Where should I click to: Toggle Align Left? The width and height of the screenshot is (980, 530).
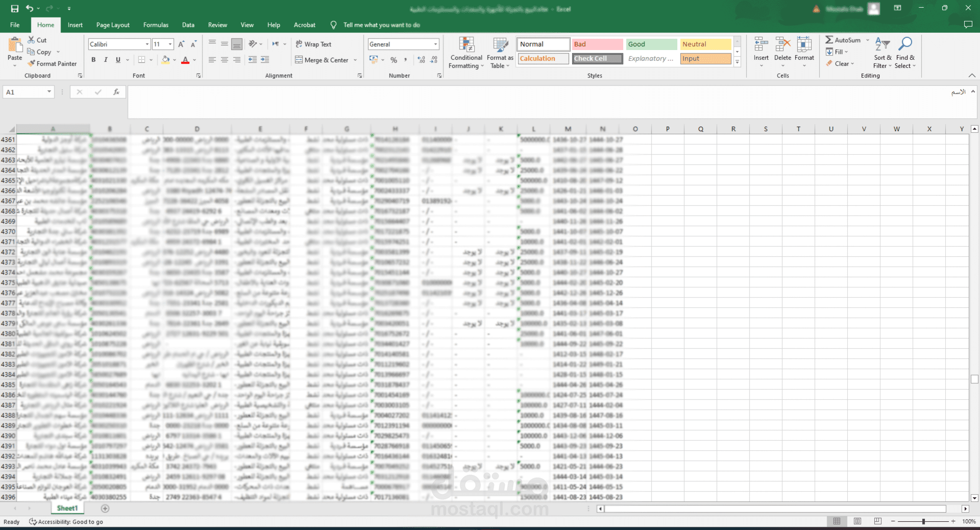point(212,60)
